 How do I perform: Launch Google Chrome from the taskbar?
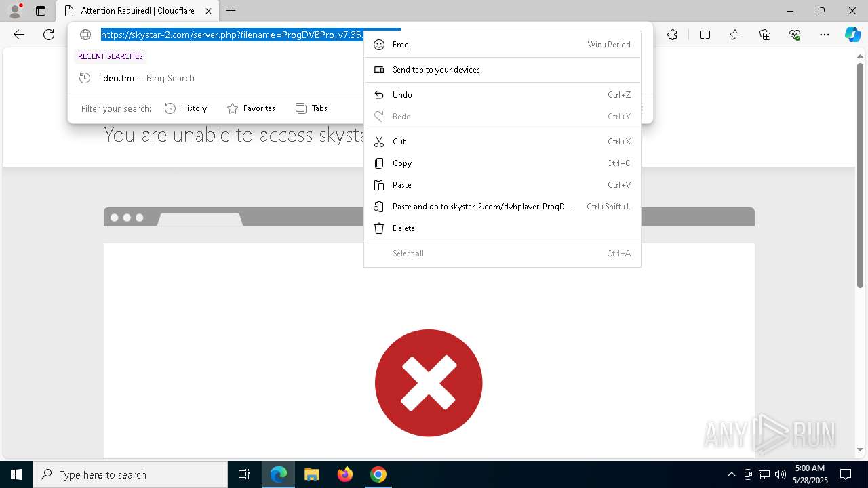point(378,474)
